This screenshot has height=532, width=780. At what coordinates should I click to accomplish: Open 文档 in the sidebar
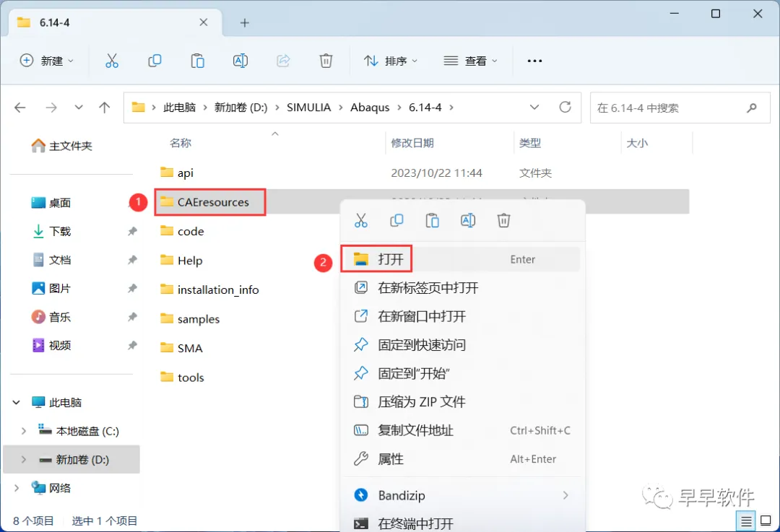click(x=51, y=260)
